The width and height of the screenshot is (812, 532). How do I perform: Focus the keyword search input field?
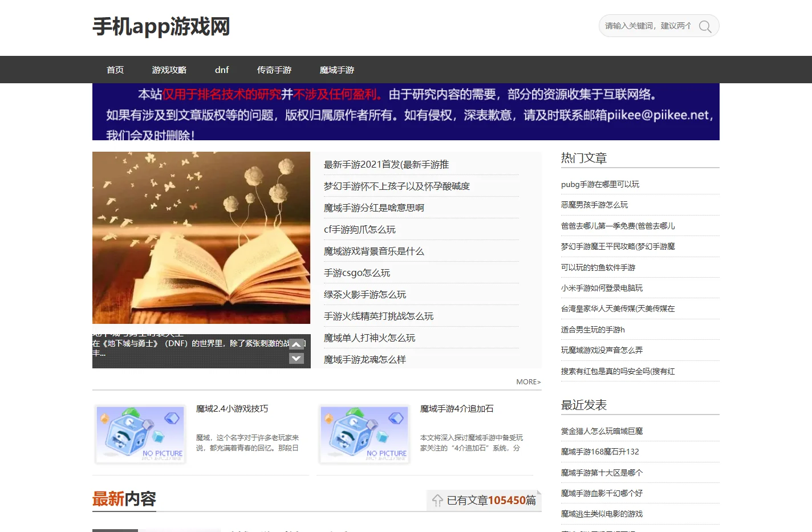[649, 26]
